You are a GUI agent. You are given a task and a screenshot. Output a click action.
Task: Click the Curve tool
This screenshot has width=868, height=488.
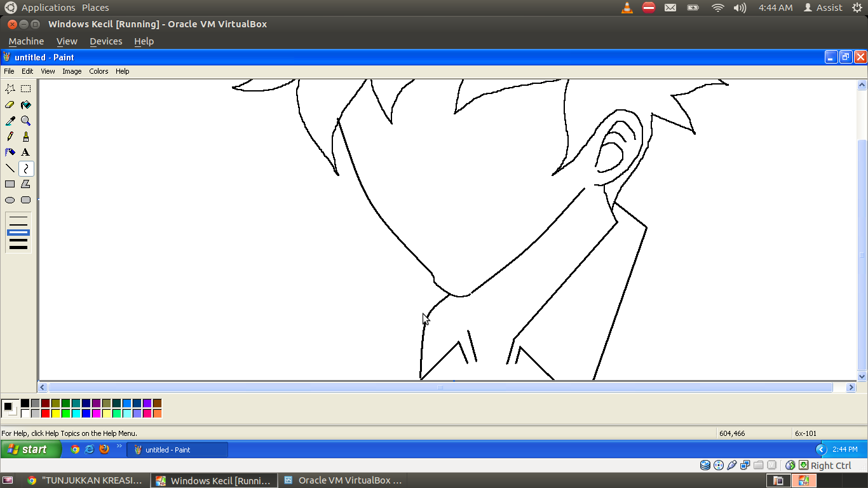26,168
